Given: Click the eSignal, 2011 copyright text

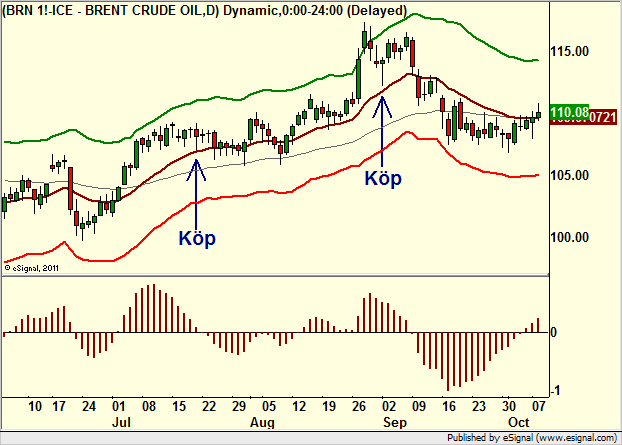Looking at the screenshot, I should (x=32, y=268).
